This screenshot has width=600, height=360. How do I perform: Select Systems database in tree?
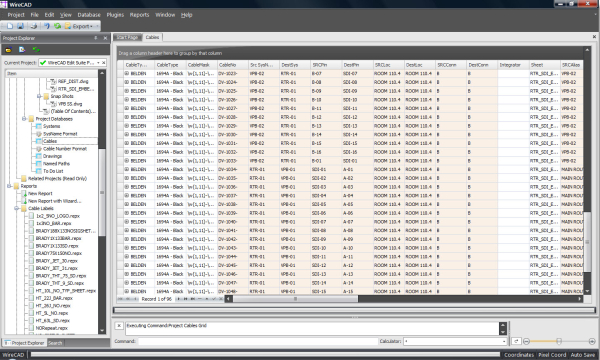click(x=51, y=126)
